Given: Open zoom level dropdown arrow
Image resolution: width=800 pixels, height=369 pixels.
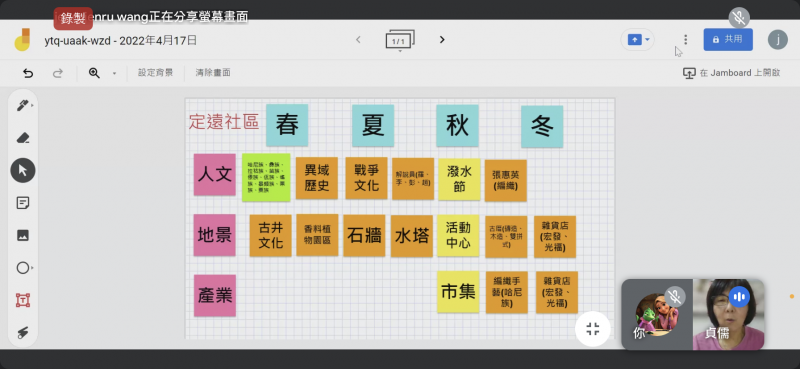Looking at the screenshot, I should [x=114, y=73].
